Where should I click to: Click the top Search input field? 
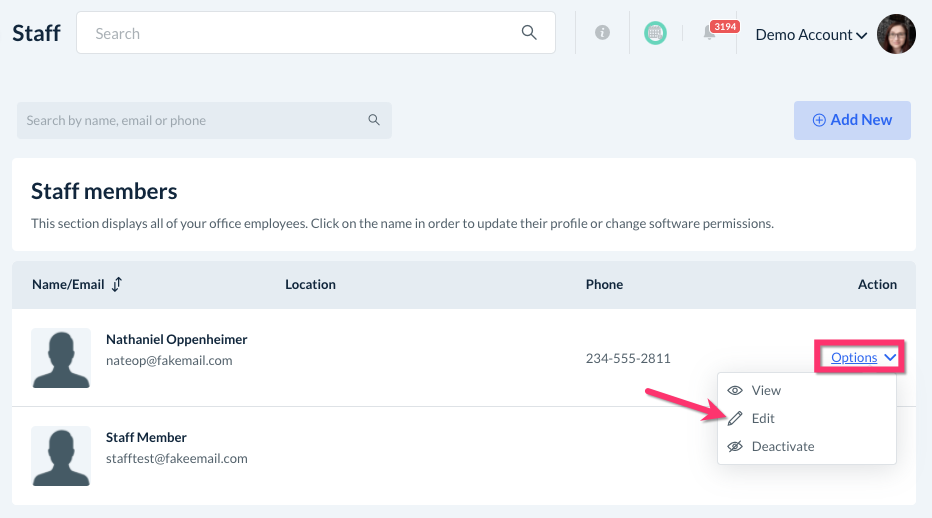click(316, 33)
